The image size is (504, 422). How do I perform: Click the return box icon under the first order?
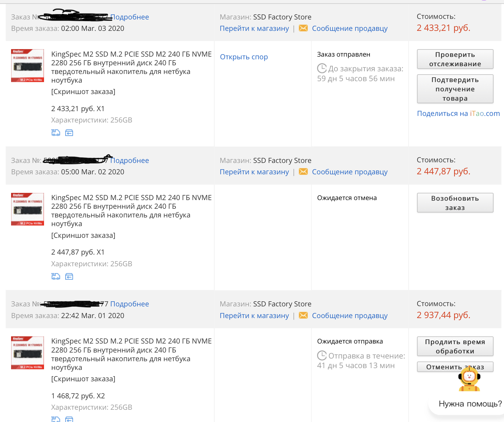pyautogui.click(x=69, y=133)
